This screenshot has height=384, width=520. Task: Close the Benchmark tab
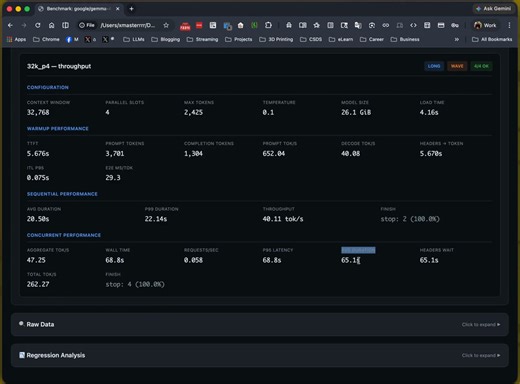(117, 9)
